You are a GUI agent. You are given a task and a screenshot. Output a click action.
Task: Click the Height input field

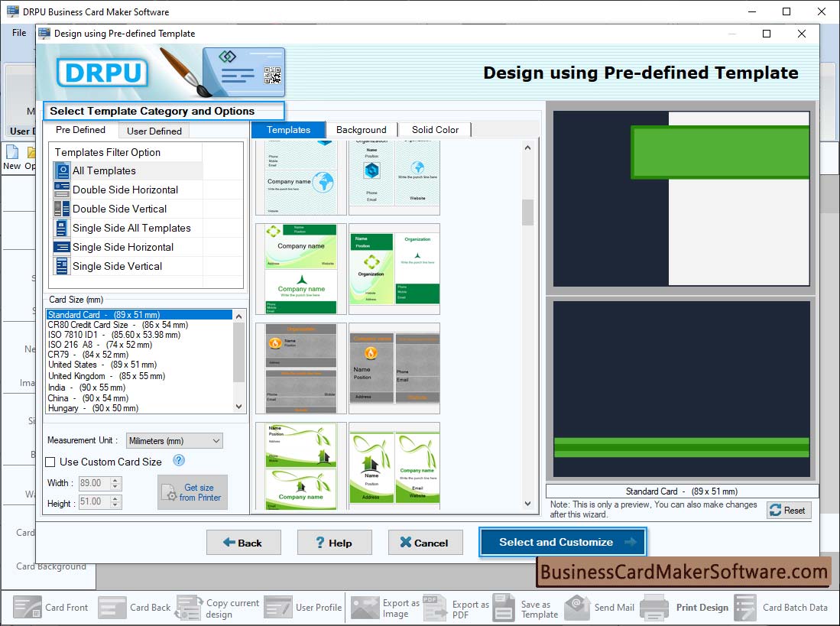[95, 501]
